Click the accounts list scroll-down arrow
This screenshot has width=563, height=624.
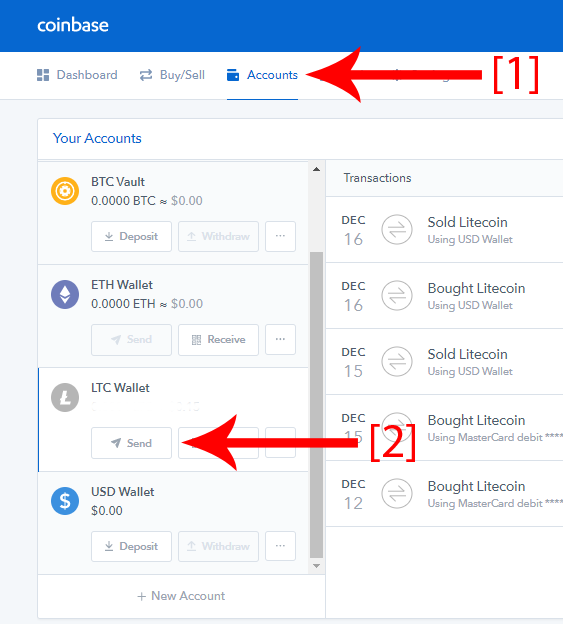[316, 566]
